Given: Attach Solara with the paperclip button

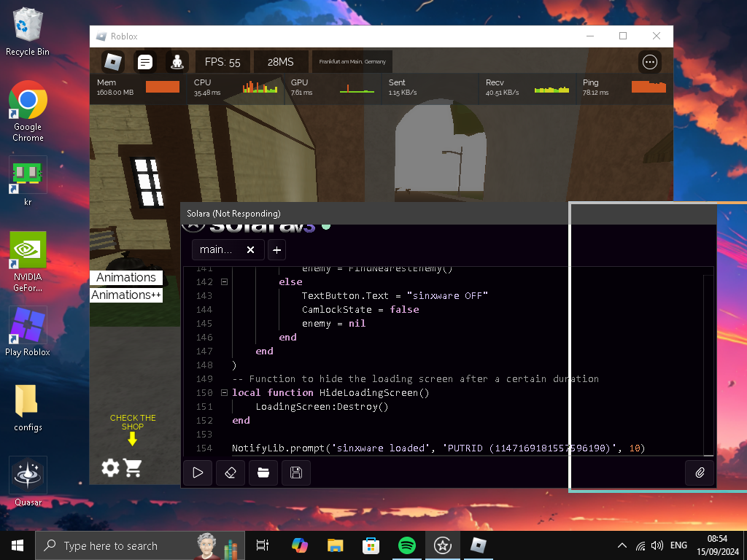Looking at the screenshot, I should point(700,472).
